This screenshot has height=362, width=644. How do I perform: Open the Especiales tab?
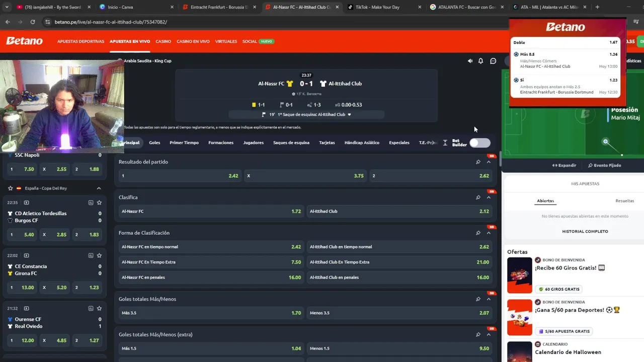(x=399, y=143)
